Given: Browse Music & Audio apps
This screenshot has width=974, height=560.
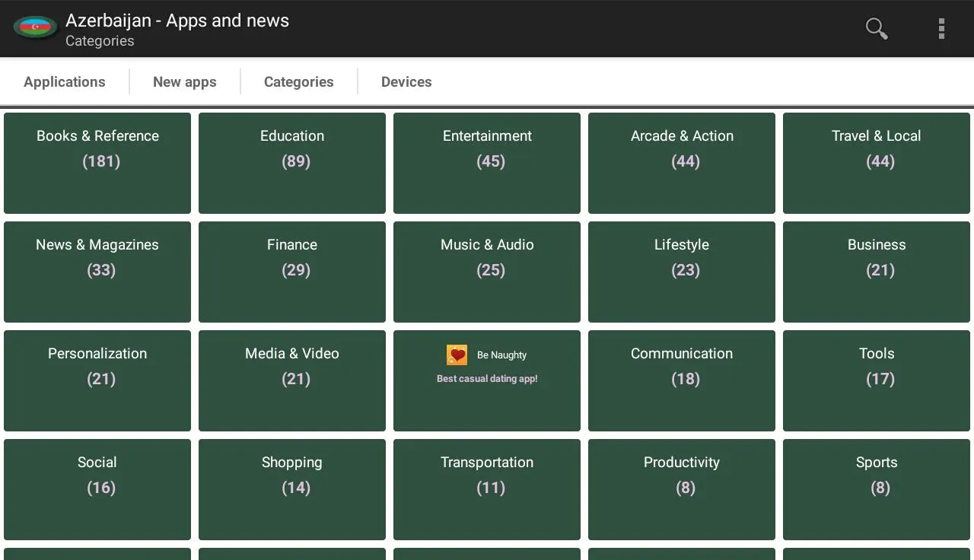Looking at the screenshot, I should (x=487, y=272).
